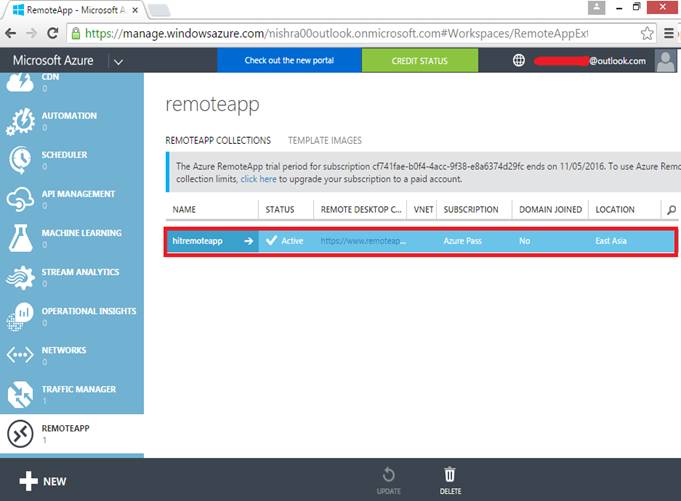The width and height of the screenshot is (681, 501).
Task: Click the Update circular arrow icon
Action: (389, 475)
